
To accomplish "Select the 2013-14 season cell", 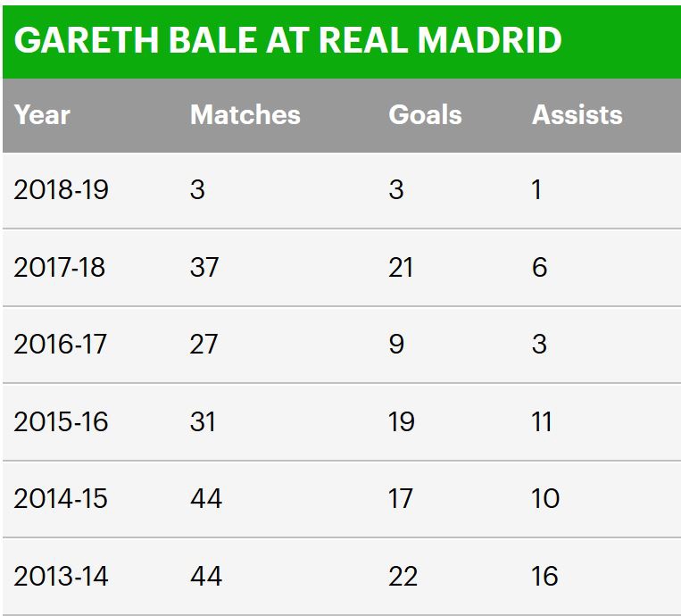I will pyautogui.click(x=61, y=576).
